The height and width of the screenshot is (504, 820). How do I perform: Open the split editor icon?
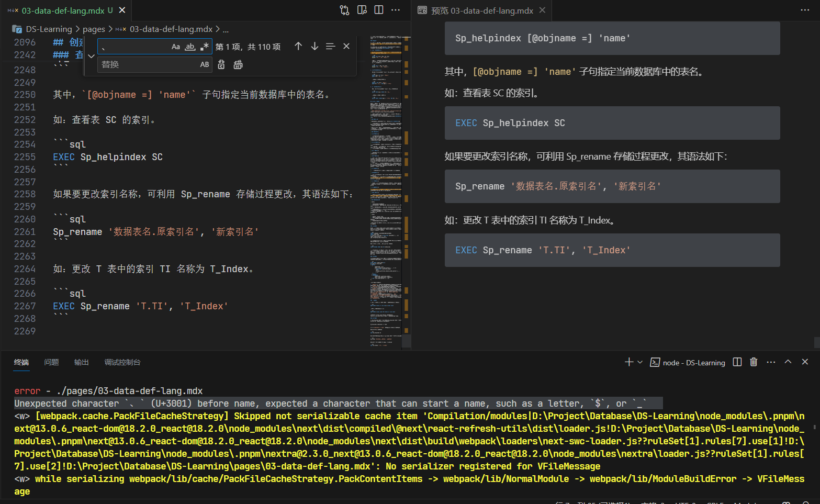[378, 10]
